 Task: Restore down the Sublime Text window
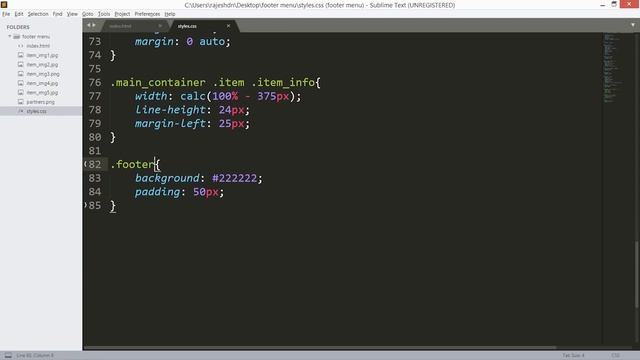point(614,4)
